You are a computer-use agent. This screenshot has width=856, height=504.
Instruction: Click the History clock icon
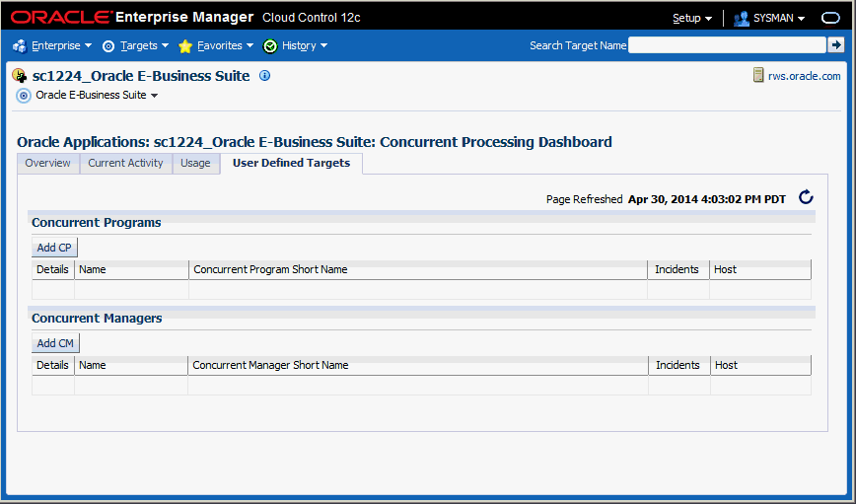[270, 46]
